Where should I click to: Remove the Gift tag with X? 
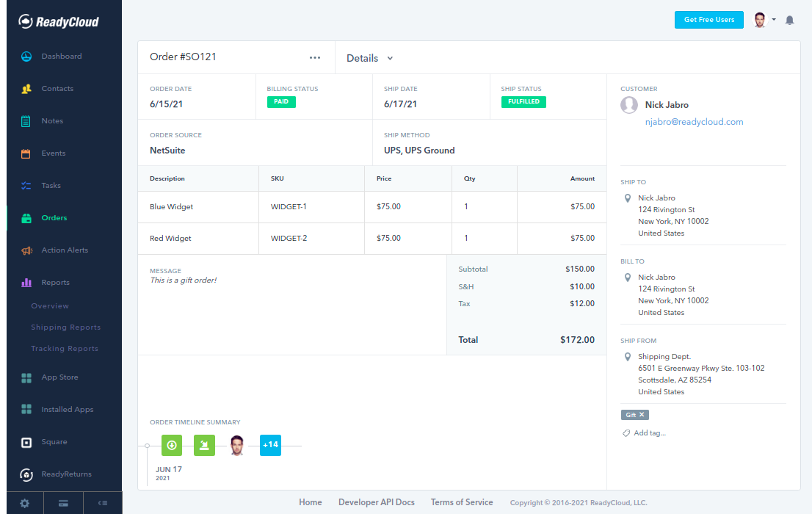coord(642,415)
